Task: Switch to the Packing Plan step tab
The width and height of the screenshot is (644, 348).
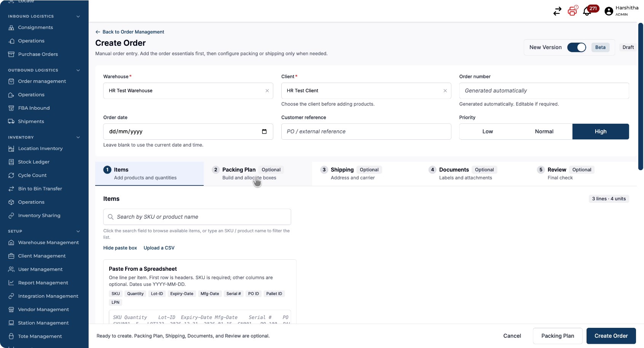Action: 258,174
